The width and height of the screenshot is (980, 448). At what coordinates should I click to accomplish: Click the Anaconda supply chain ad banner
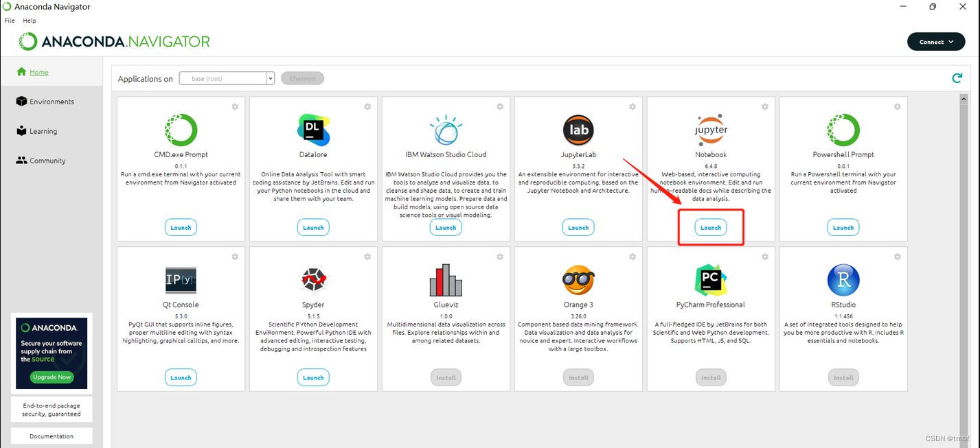52,353
